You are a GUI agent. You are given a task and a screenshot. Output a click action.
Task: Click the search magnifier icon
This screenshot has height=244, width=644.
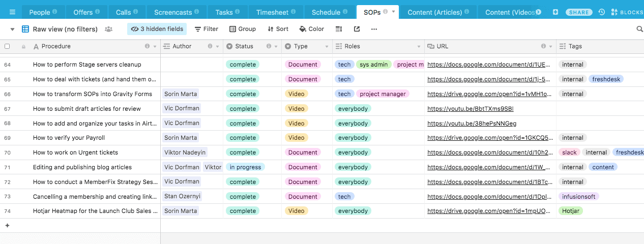[639, 29]
